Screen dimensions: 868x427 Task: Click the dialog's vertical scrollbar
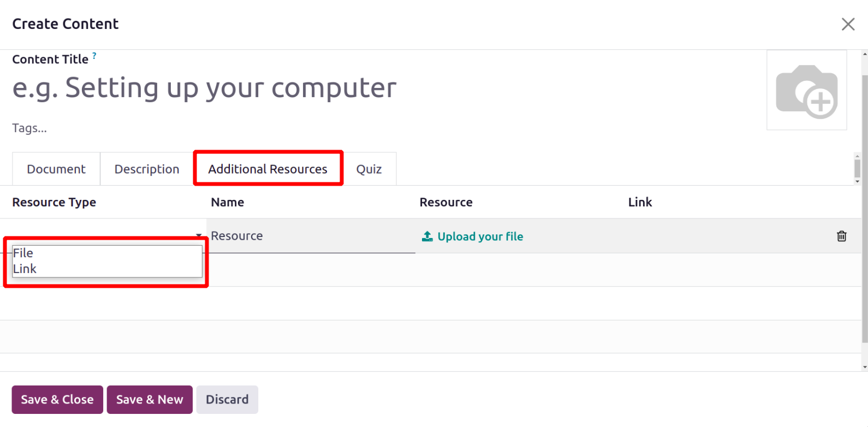click(x=865, y=210)
